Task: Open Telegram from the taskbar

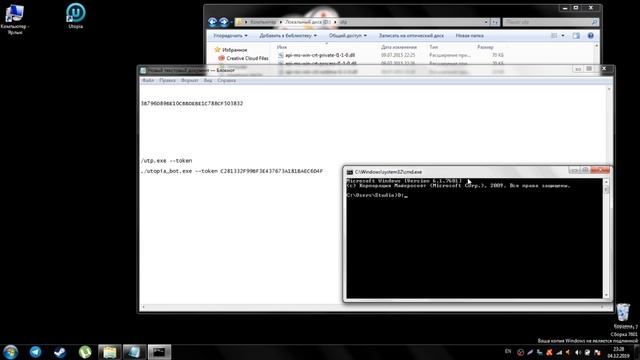Action: [36, 352]
